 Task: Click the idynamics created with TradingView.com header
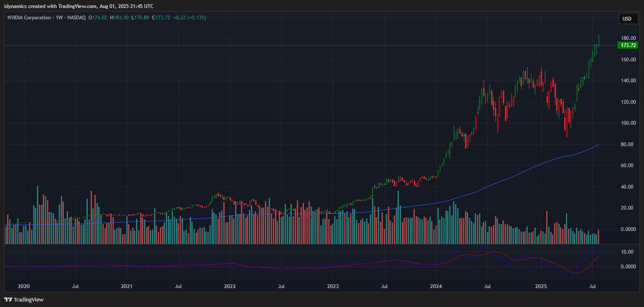coord(79,6)
